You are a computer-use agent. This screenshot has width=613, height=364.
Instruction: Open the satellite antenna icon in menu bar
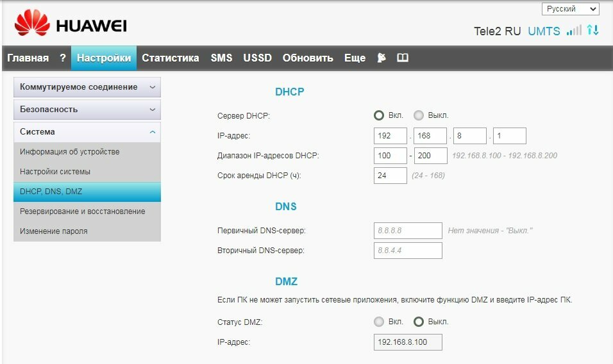[x=381, y=58]
